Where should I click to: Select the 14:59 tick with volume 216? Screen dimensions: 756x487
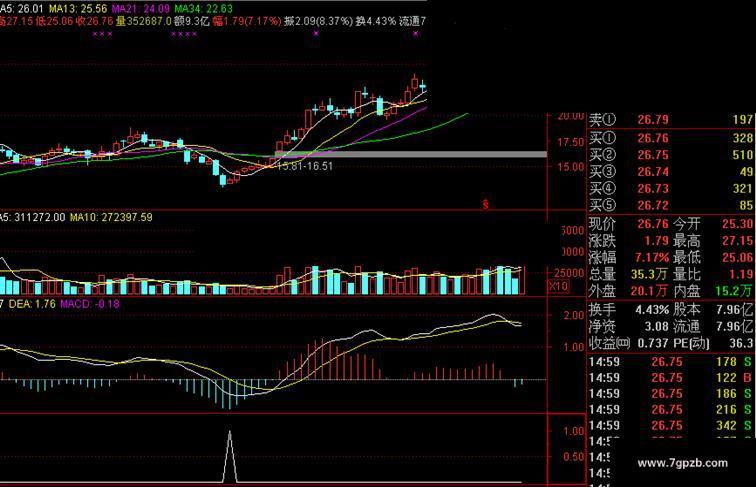pyautogui.click(x=671, y=410)
